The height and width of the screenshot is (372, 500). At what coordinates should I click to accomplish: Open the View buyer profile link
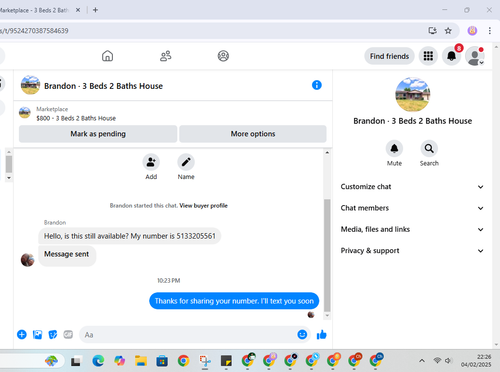[x=203, y=206]
